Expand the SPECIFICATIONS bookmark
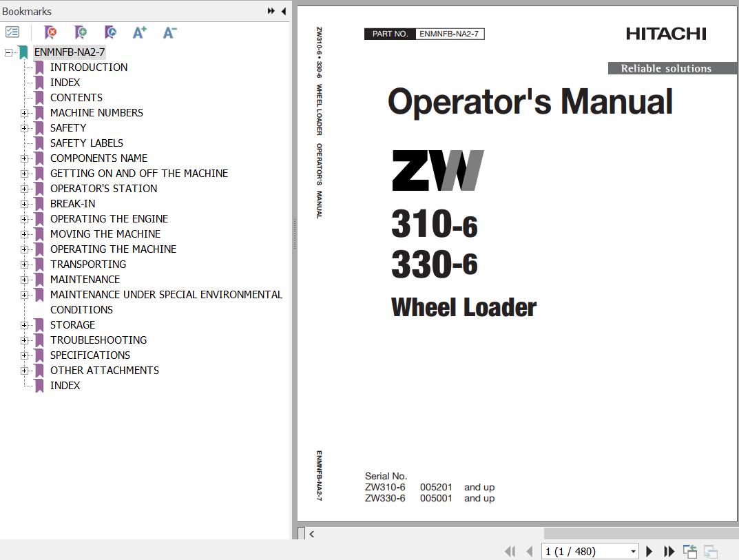The image size is (739, 560). (x=24, y=355)
